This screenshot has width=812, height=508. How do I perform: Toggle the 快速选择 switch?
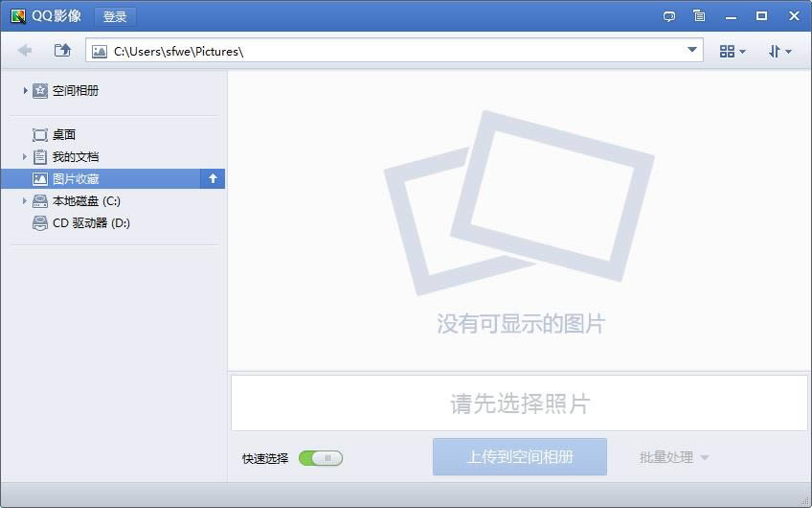[x=321, y=458]
